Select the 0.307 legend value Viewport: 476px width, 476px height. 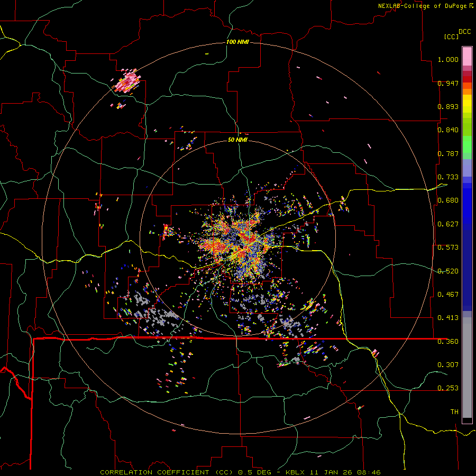click(x=448, y=364)
